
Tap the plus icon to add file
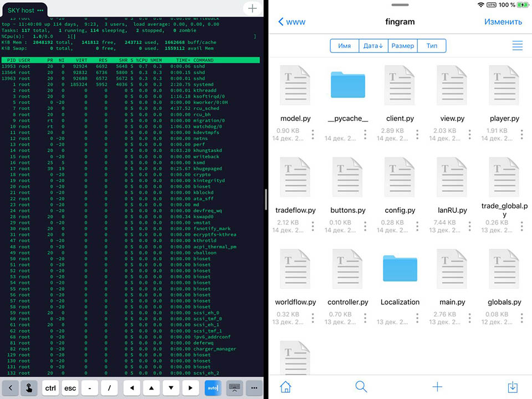pyautogui.click(x=437, y=386)
